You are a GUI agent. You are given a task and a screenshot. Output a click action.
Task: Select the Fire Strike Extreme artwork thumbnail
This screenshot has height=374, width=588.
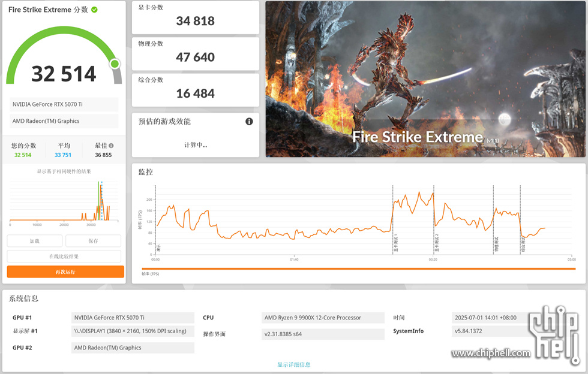pyautogui.click(x=425, y=79)
